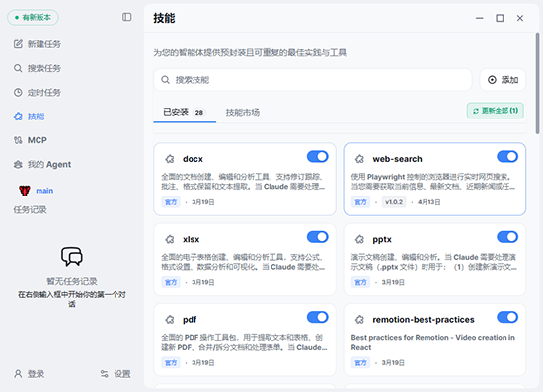Click the 4月13日 date on web-search card
The image size is (543, 392).
(429, 202)
